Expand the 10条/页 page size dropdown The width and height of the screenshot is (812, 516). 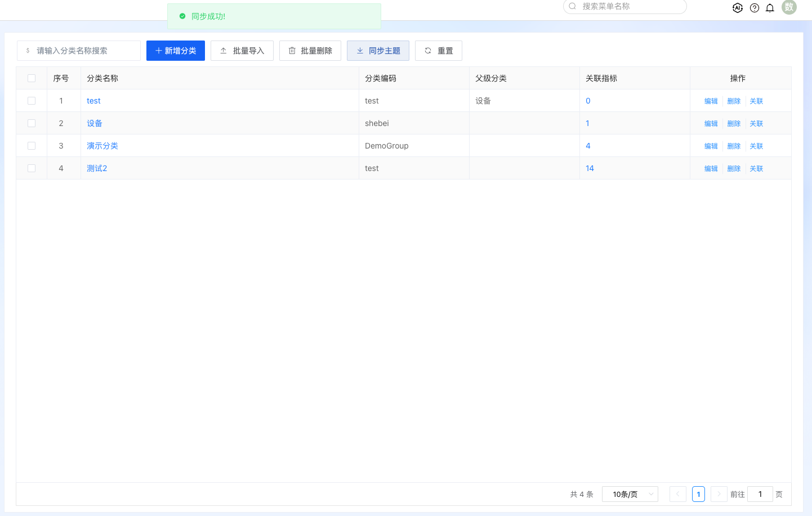pyautogui.click(x=630, y=494)
